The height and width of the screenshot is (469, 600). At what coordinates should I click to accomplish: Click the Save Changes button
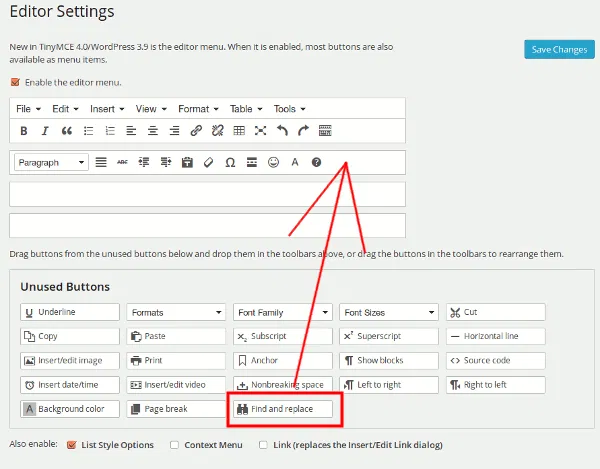coord(559,50)
